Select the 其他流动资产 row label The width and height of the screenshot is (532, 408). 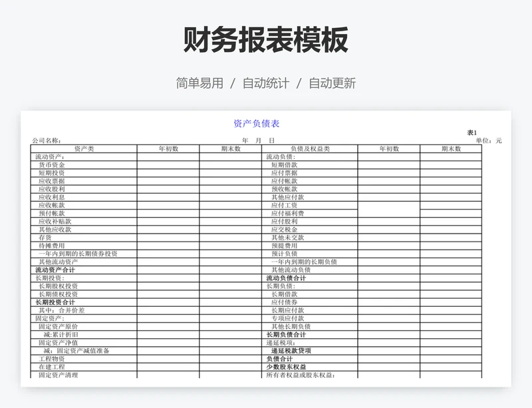(x=59, y=262)
